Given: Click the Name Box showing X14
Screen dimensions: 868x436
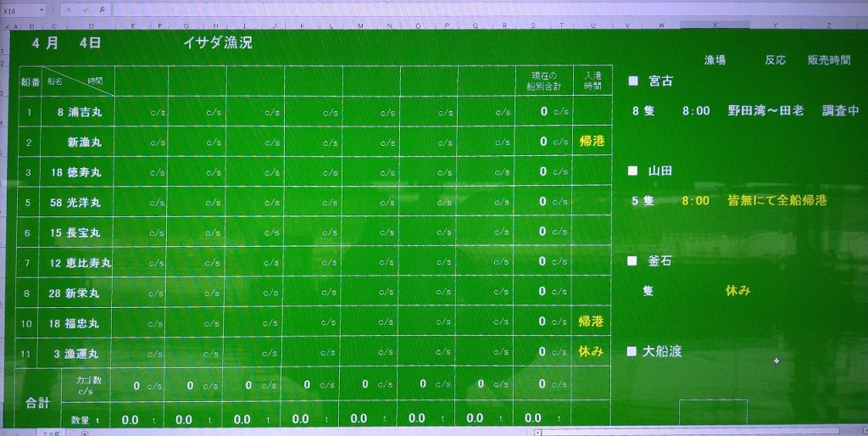Looking at the screenshot, I should 19,10.
